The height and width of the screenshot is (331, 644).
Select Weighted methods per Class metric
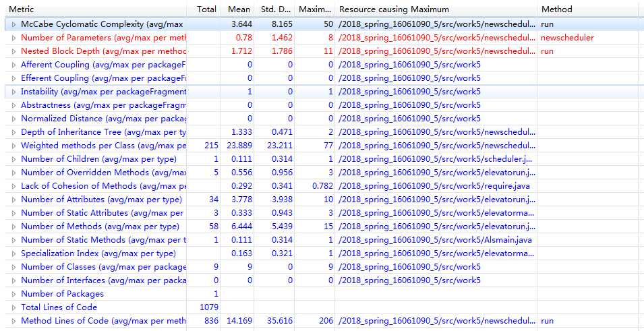click(x=103, y=146)
